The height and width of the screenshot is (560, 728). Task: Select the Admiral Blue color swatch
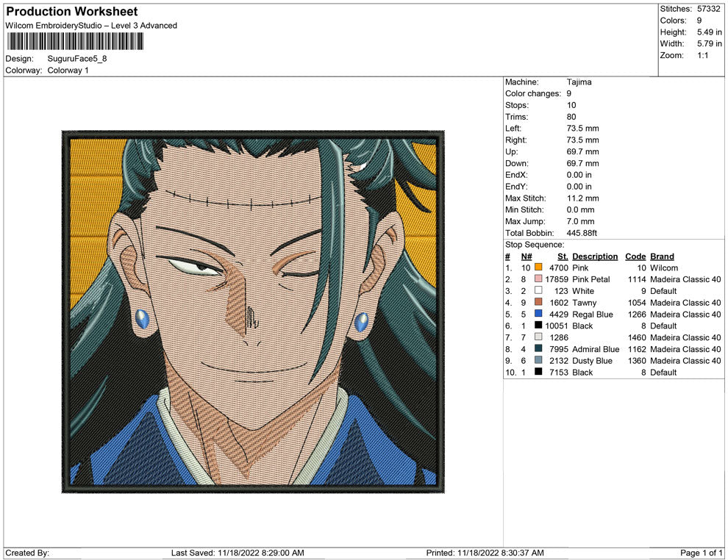click(538, 348)
